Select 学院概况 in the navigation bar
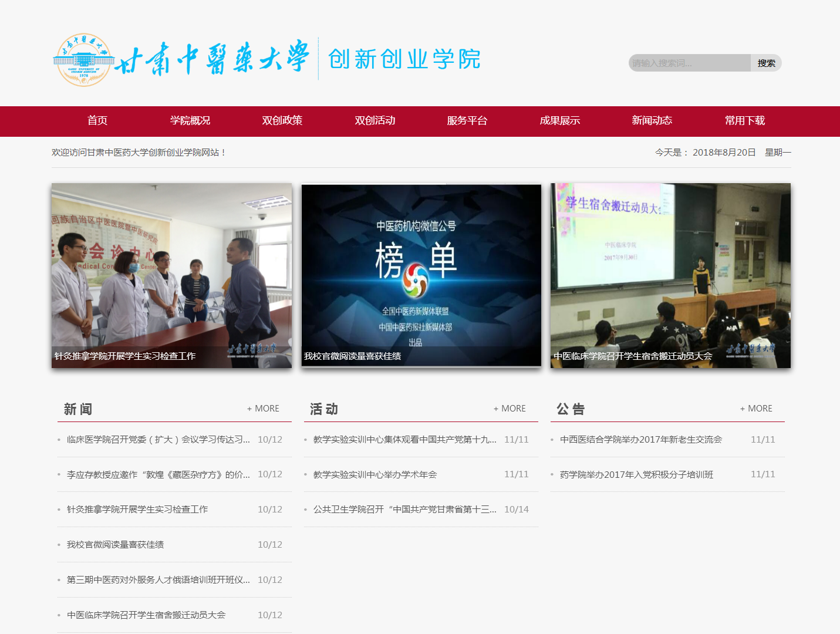The image size is (840, 634). tap(190, 121)
